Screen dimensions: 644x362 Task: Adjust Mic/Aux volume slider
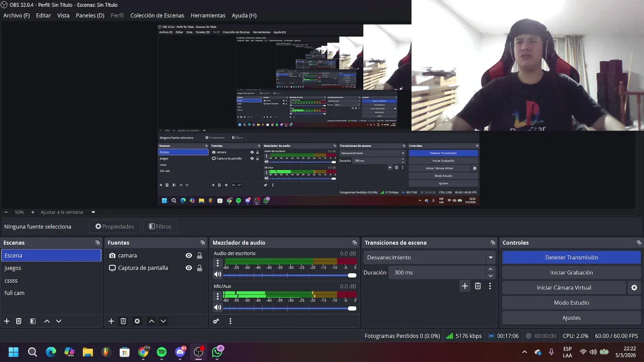(x=290, y=308)
